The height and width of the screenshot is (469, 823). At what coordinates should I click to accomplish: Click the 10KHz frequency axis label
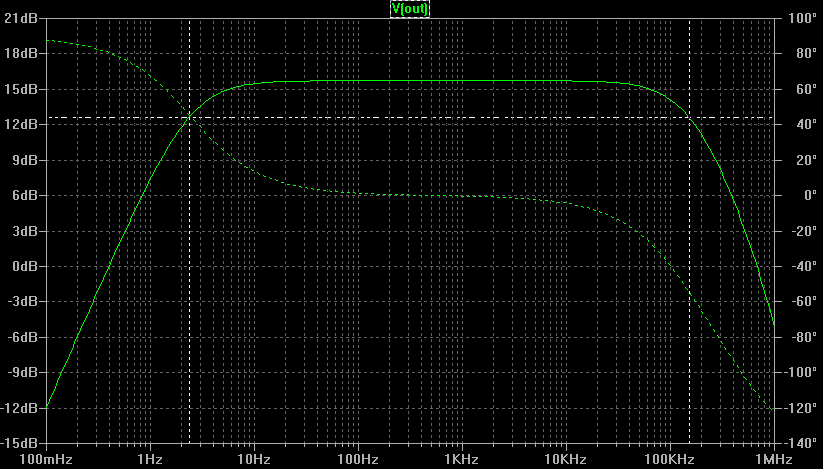tap(566, 460)
